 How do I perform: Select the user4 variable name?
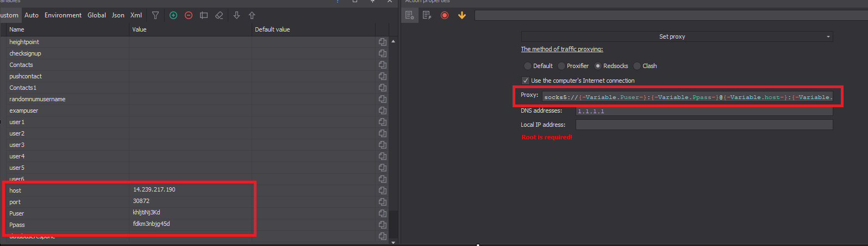click(17, 156)
